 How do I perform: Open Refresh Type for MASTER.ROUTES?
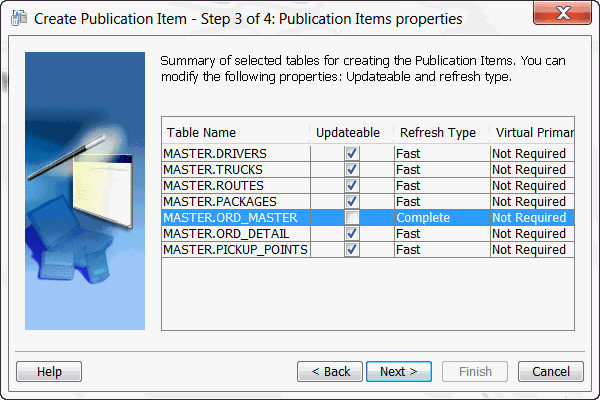click(442, 186)
